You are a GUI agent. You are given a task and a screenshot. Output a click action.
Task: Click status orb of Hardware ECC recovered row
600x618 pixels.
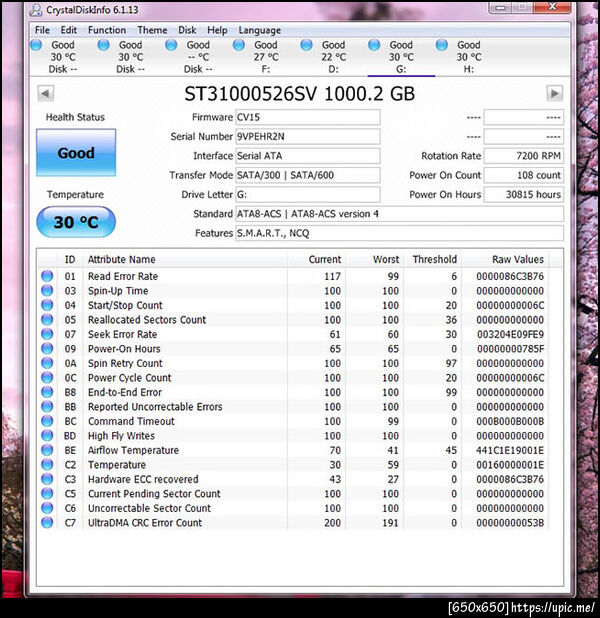point(47,479)
